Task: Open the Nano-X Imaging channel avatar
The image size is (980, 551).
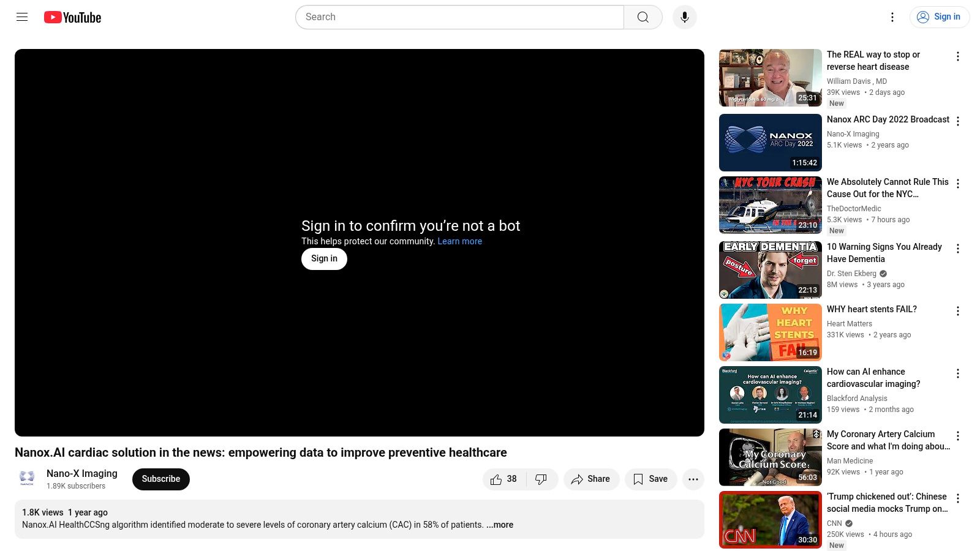Action: (27, 479)
